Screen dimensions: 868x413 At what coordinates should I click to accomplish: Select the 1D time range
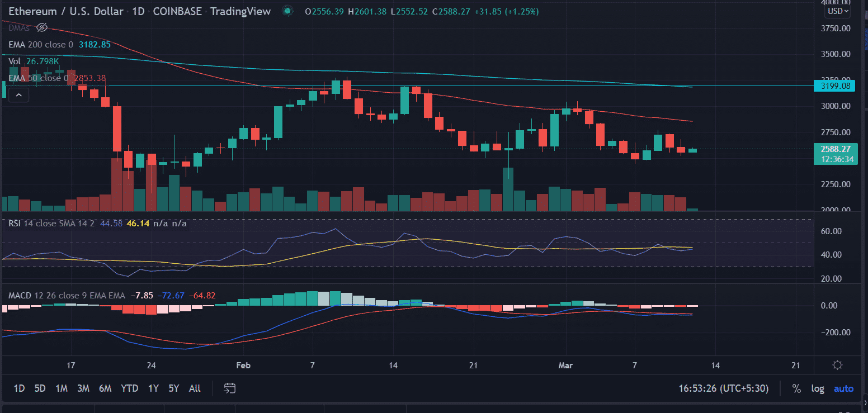(x=19, y=388)
